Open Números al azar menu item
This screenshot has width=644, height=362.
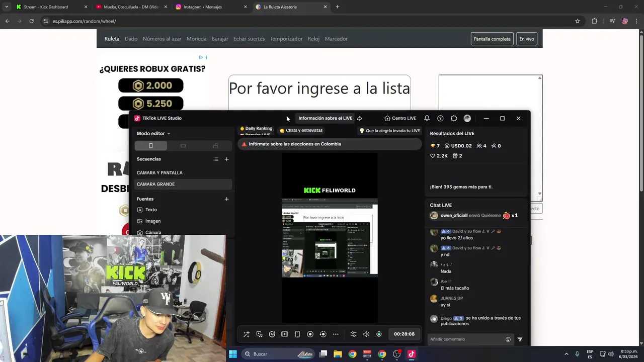point(162,39)
